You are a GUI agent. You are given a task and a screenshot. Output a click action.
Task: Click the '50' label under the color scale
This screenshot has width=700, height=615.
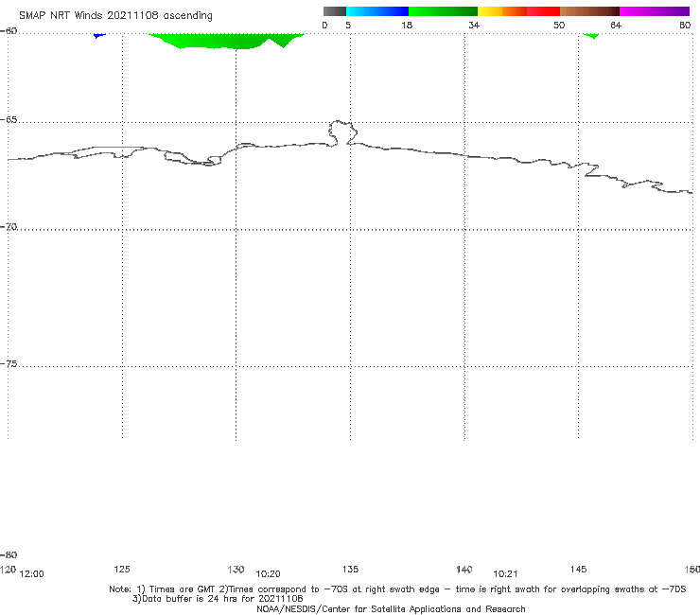click(559, 25)
